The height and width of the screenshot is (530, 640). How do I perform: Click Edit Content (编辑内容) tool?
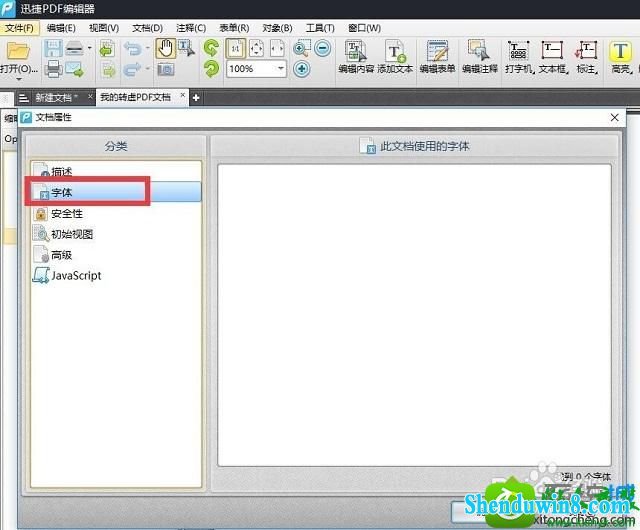coord(356,57)
